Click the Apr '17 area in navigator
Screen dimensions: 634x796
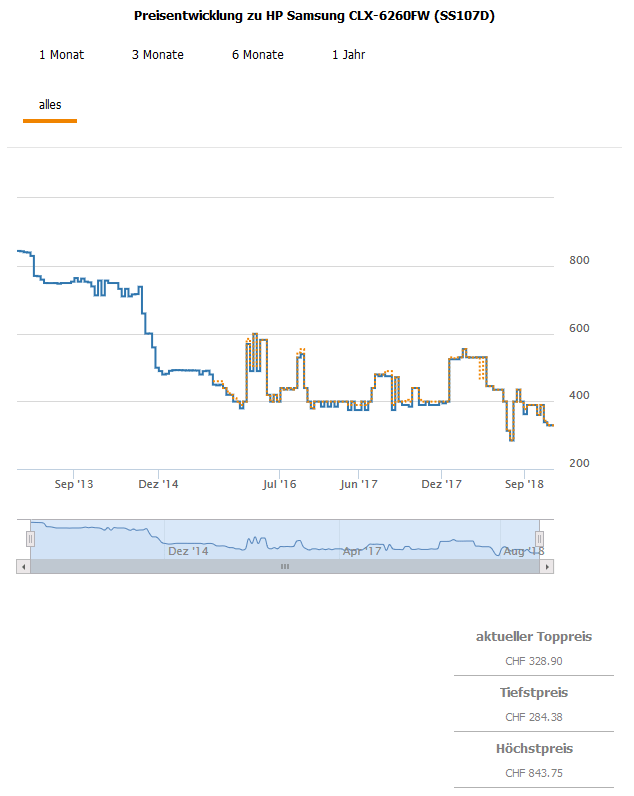[x=361, y=550]
